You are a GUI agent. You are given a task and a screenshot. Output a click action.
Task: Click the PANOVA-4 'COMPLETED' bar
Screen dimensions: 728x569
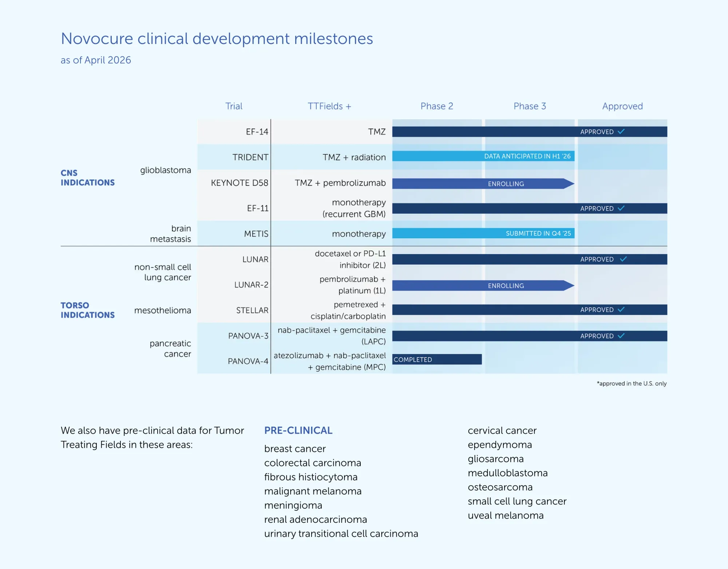437,359
